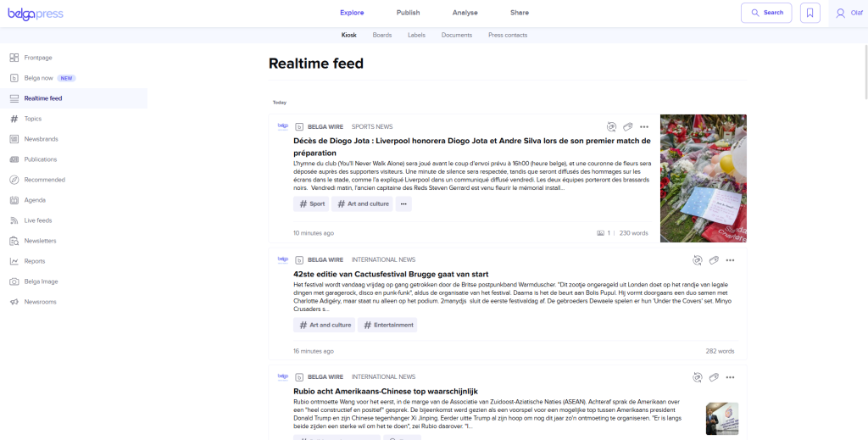
Task: Click the Recommended compass icon
Action: pyautogui.click(x=14, y=180)
